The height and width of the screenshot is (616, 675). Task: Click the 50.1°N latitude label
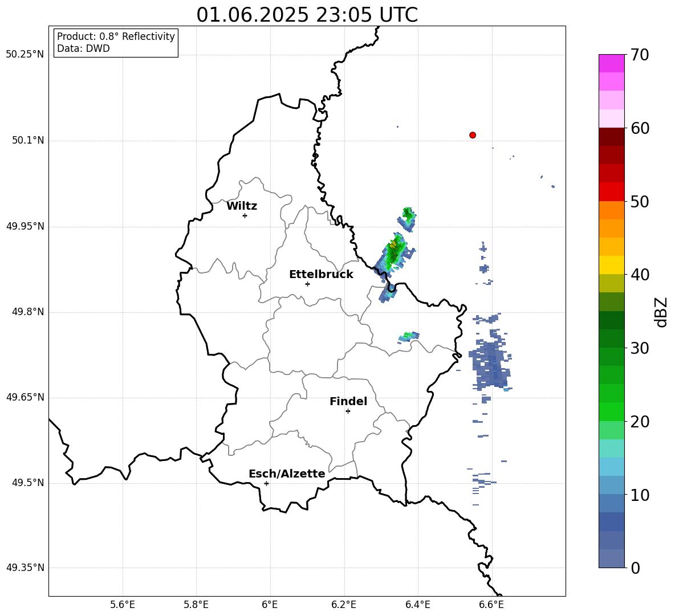[x=28, y=140]
